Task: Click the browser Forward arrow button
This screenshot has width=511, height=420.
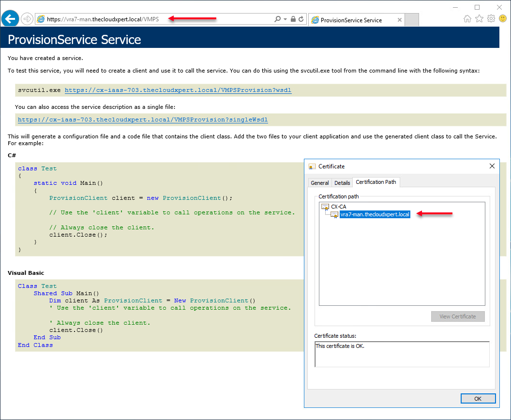Action: [x=27, y=19]
